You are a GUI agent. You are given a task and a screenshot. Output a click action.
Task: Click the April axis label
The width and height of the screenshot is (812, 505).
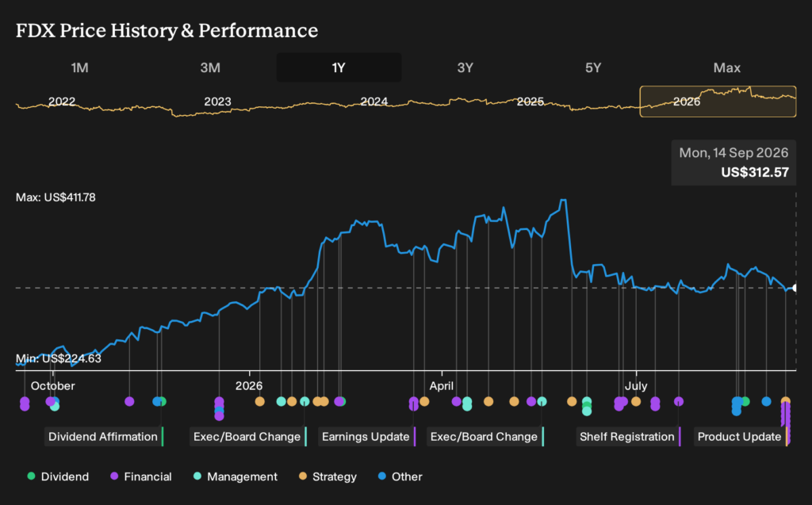click(442, 386)
